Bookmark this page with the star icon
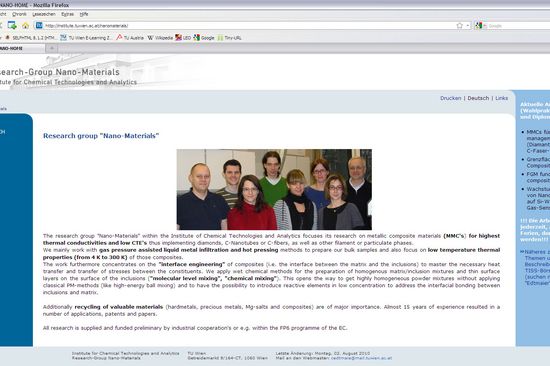This screenshot has width=550, height=366. (460, 26)
